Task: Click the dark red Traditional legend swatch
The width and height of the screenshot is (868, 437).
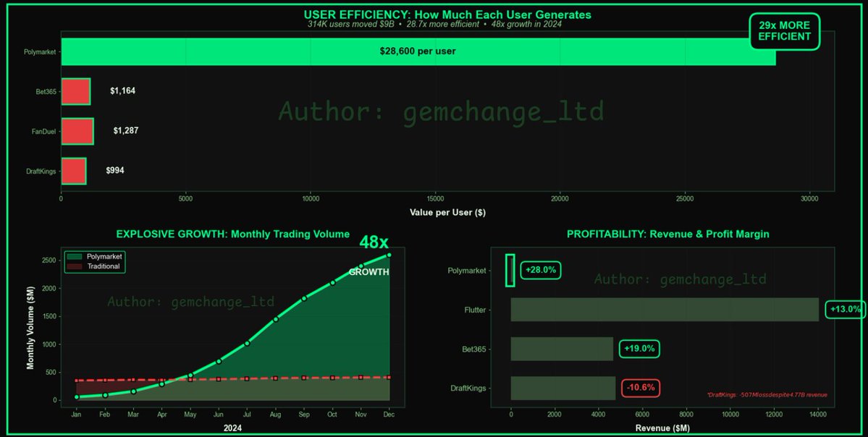Action: click(x=74, y=266)
